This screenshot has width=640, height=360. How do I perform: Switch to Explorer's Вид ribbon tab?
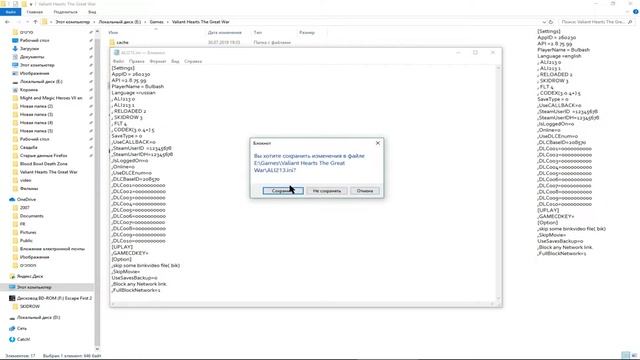(x=92, y=12)
